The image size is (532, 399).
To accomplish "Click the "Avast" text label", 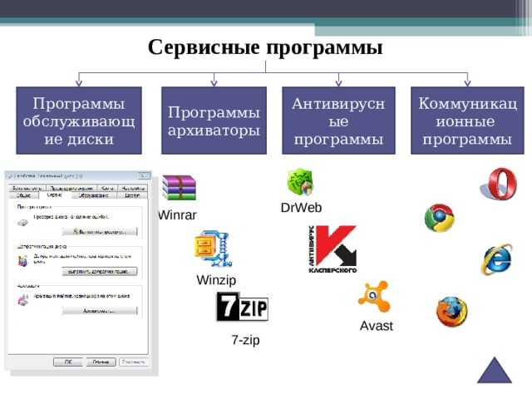I will point(377,326).
